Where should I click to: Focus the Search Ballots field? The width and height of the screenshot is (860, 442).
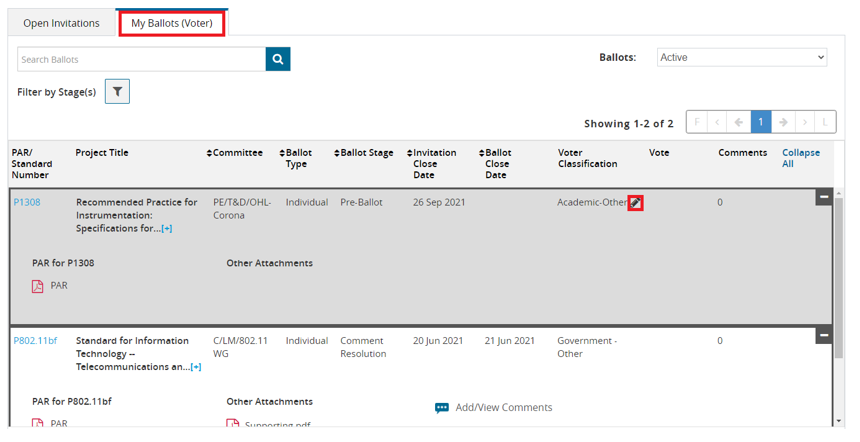point(142,59)
